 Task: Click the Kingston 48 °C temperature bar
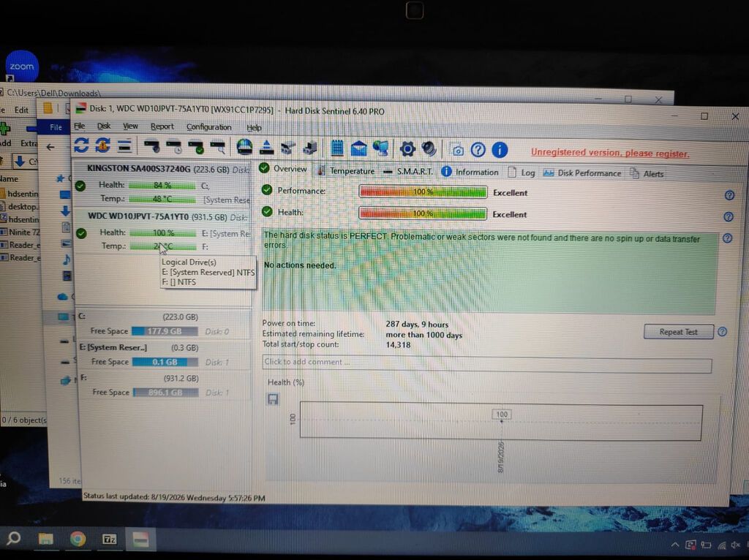[162, 199]
